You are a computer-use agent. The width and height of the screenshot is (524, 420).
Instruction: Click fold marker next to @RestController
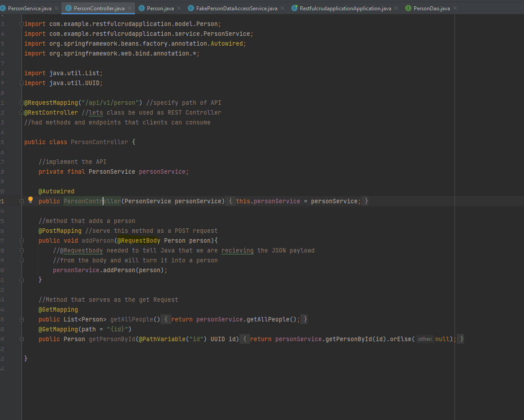(22, 112)
